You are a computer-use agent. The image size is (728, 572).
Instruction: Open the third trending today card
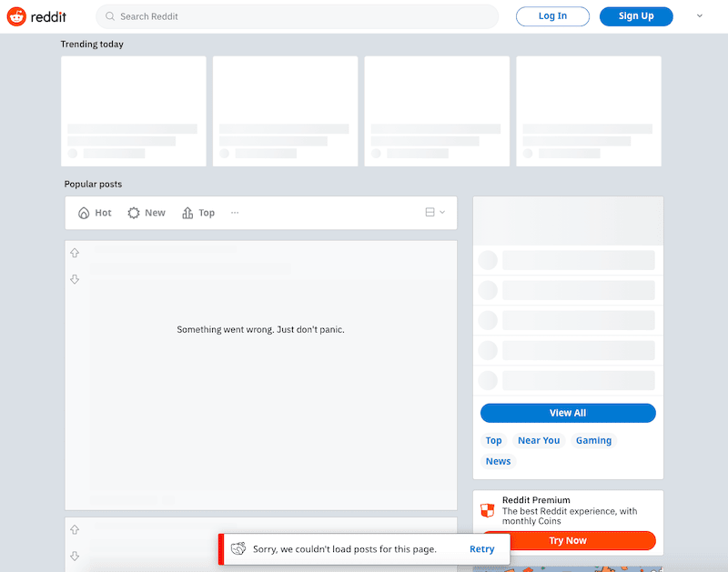[437, 111]
